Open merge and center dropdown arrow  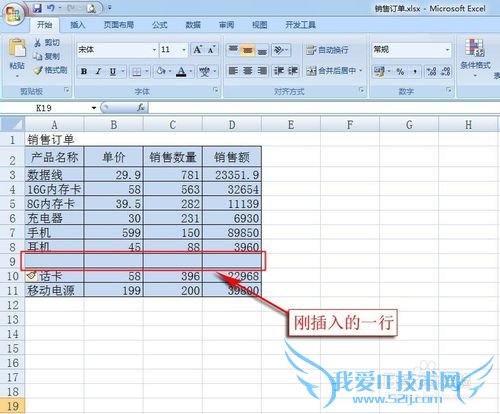(360, 71)
